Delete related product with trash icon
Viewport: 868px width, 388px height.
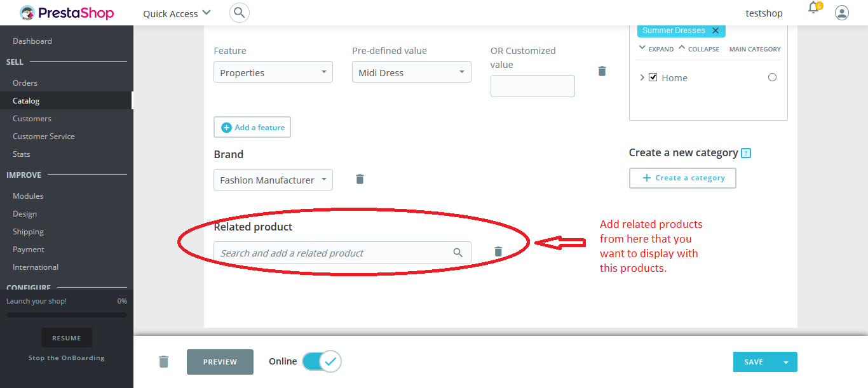pos(498,251)
